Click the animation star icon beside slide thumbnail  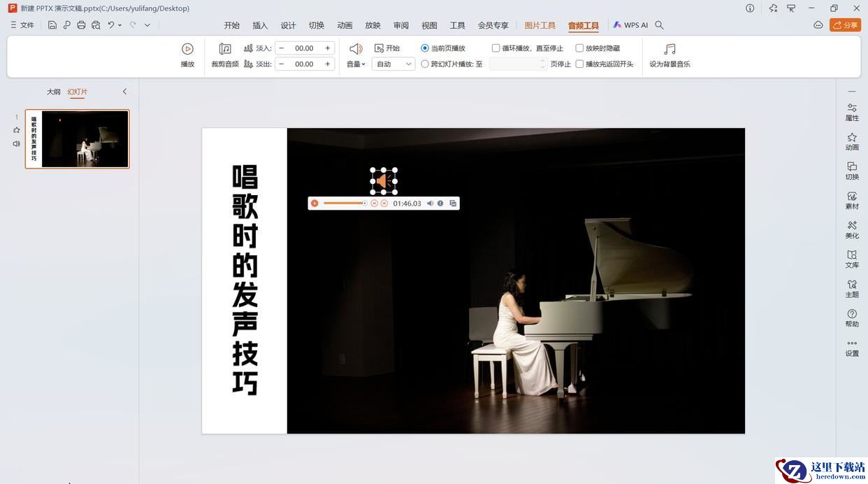17,130
